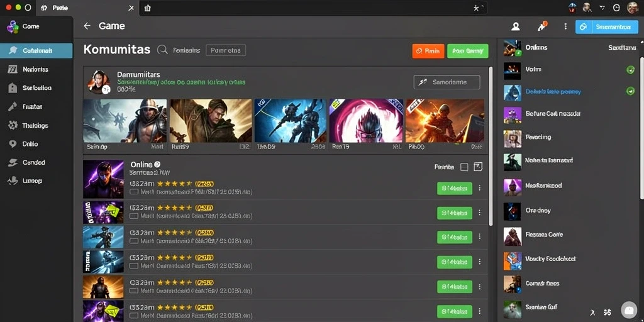Open the notification icon with orange badge
The width and height of the screenshot is (644, 322).
[542, 26]
